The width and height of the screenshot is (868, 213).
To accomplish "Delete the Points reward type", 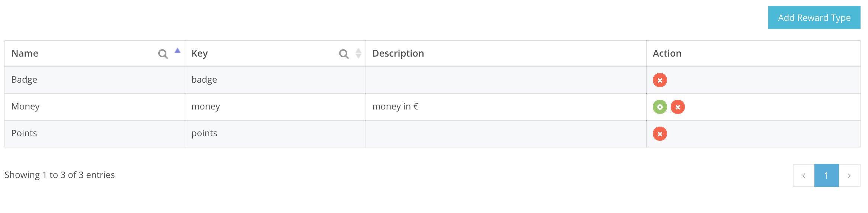I will click(660, 134).
